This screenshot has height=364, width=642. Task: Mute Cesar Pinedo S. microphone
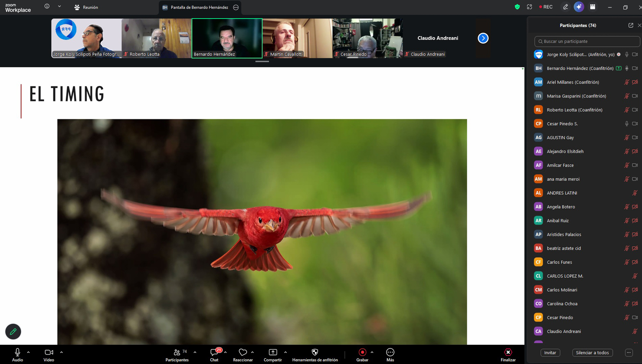click(x=627, y=124)
